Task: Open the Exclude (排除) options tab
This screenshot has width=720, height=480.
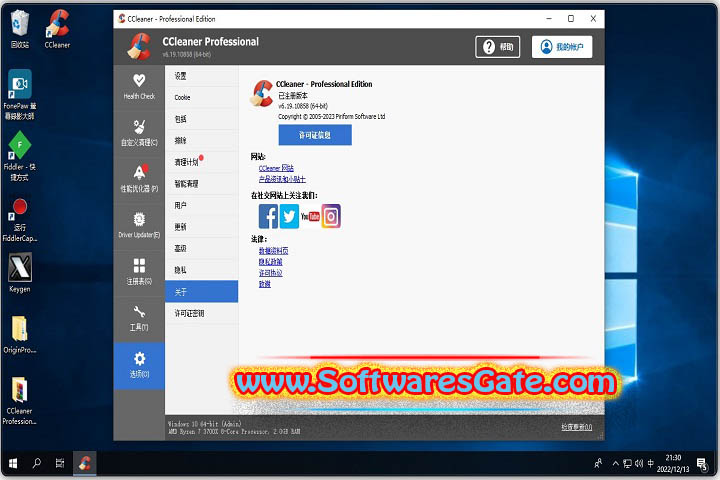Action: [202, 141]
